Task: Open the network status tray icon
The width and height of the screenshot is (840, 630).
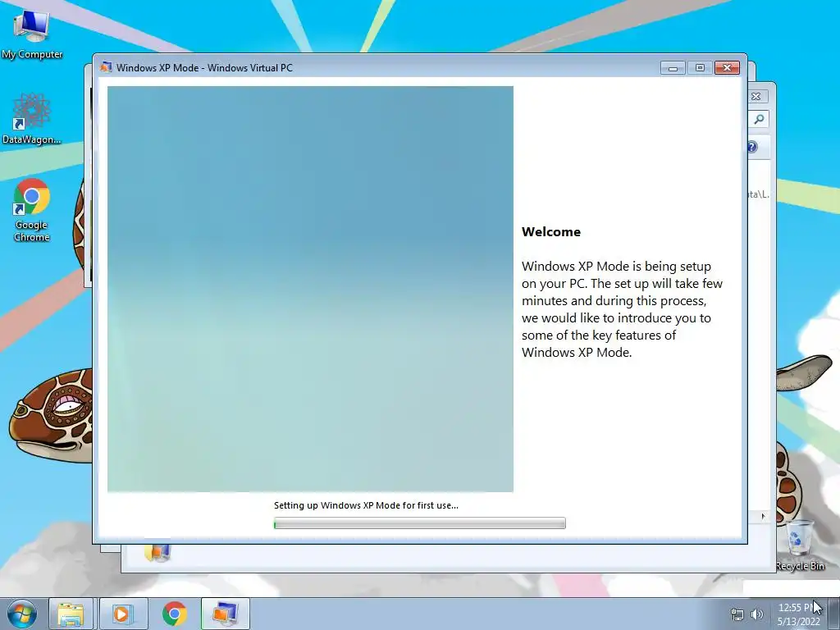Action: pos(737,614)
